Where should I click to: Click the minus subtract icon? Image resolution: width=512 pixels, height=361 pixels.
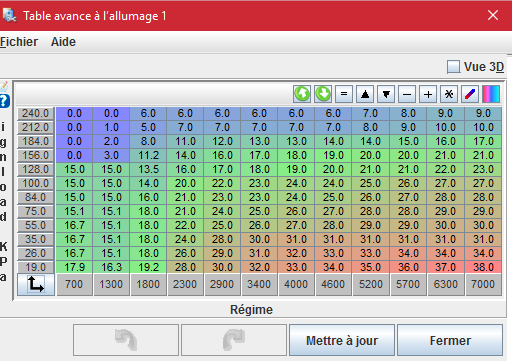tap(407, 94)
